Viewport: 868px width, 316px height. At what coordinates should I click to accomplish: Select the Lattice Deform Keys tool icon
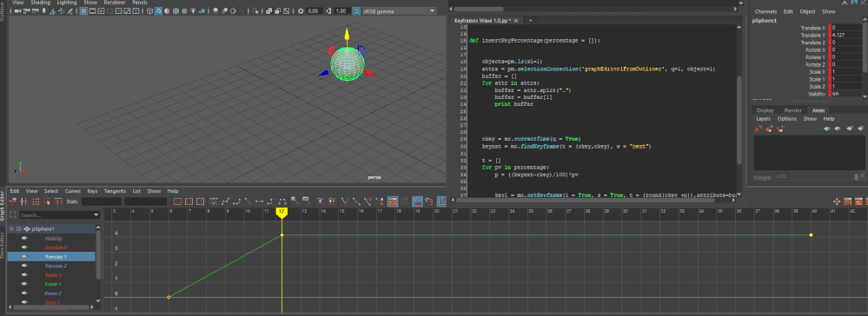(x=36, y=201)
